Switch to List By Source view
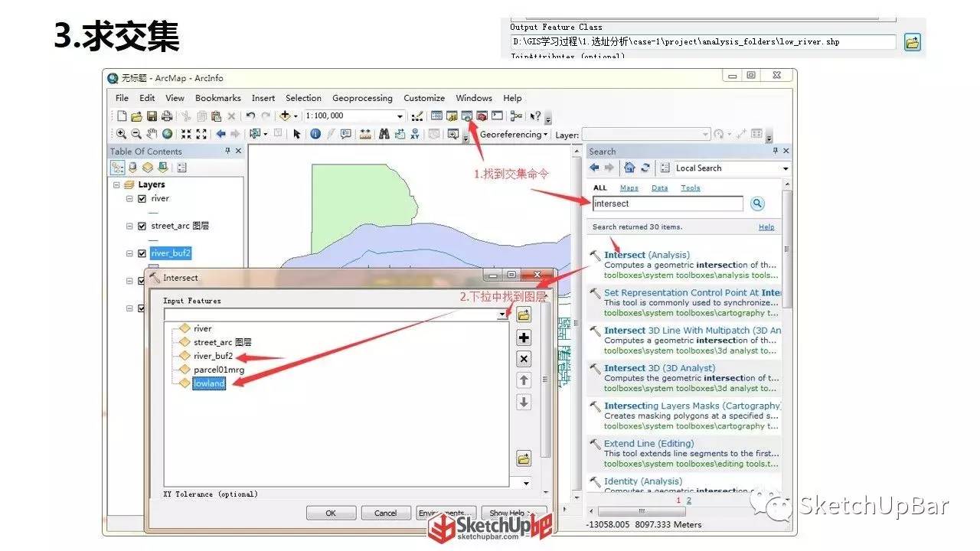Viewport: 980px width, 551px height. (133, 168)
